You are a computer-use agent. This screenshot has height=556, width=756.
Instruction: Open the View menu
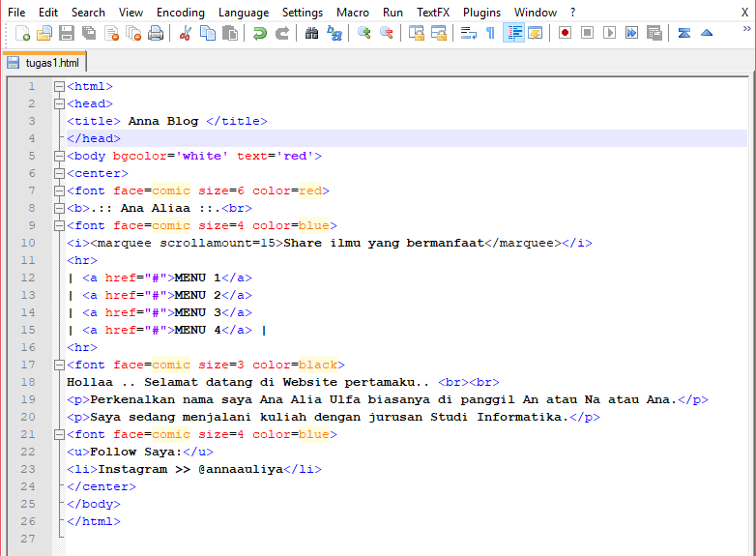131,12
